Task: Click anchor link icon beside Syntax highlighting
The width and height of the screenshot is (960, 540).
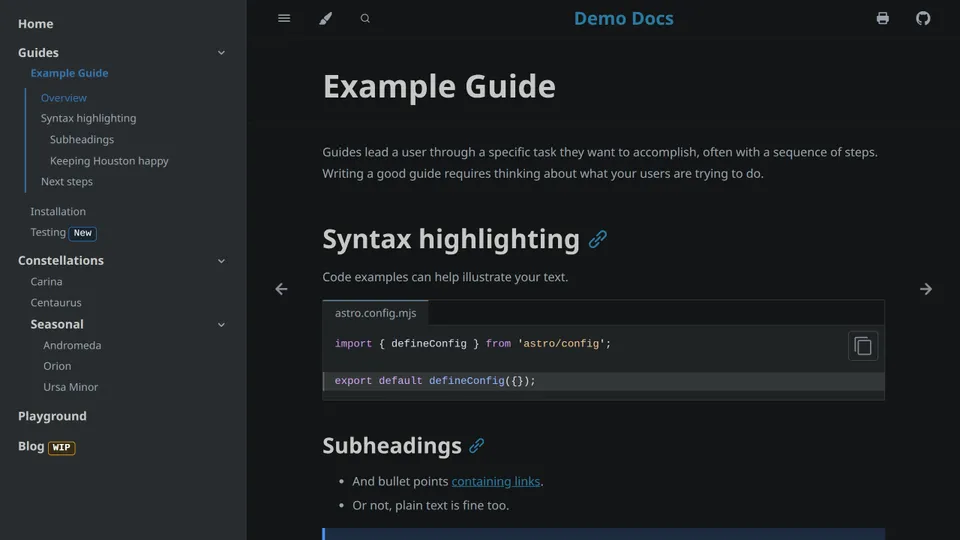Action: click(x=598, y=239)
